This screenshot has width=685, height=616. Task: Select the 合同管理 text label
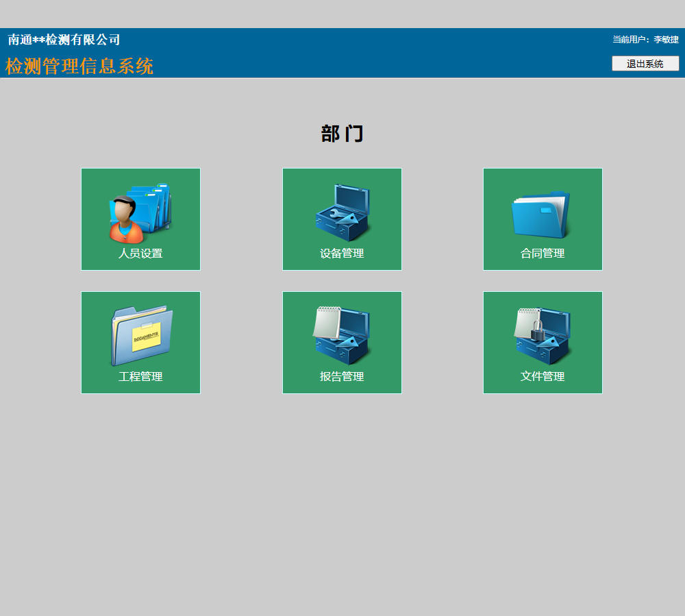coord(543,254)
